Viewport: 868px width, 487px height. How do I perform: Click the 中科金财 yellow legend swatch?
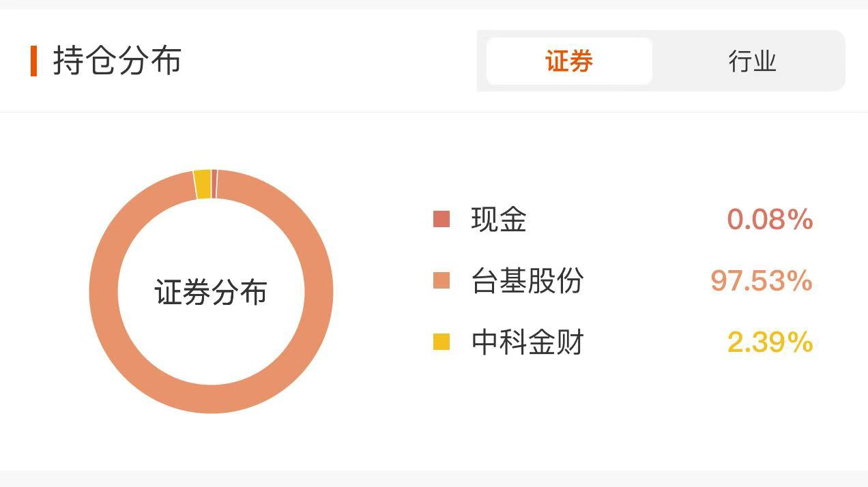coord(442,342)
